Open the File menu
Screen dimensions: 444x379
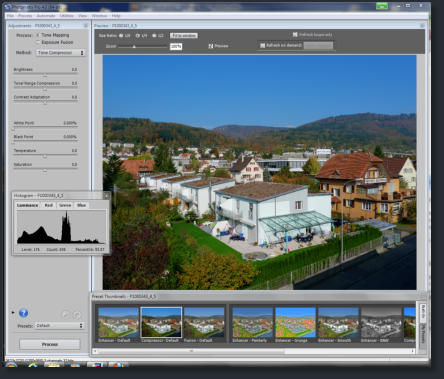(x=10, y=16)
